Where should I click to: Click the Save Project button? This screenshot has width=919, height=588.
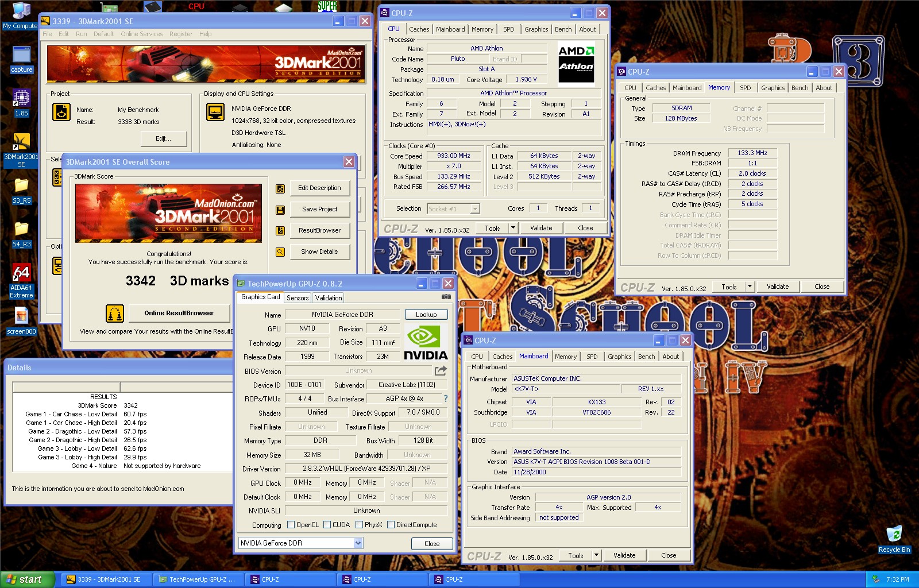(319, 210)
